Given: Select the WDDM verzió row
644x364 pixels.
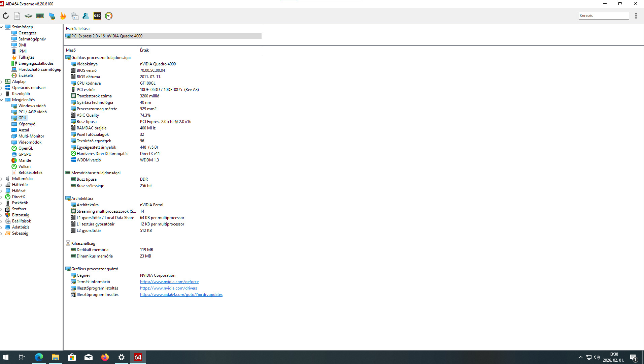Looking at the screenshot, I should pos(163,160).
